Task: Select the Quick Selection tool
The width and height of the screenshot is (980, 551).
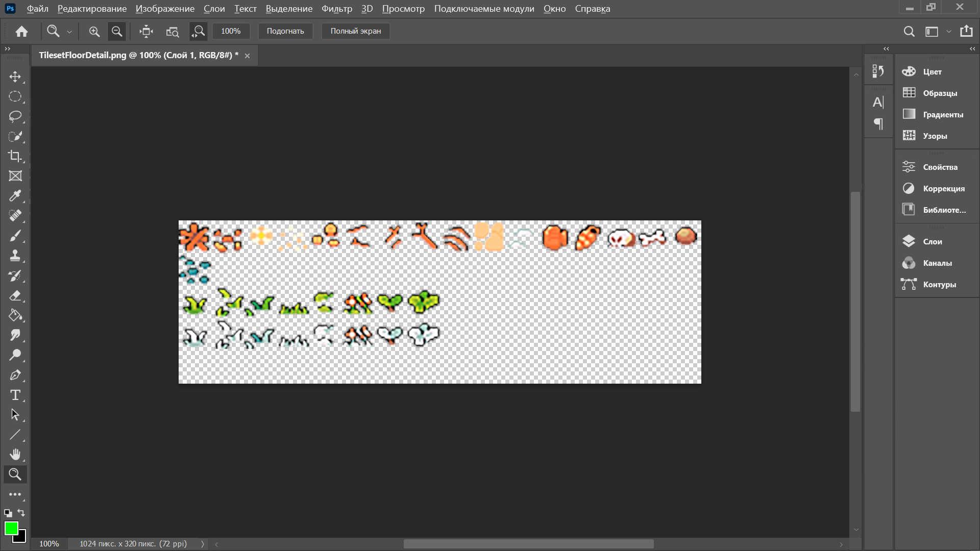Action: pyautogui.click(x=15, y=136)
